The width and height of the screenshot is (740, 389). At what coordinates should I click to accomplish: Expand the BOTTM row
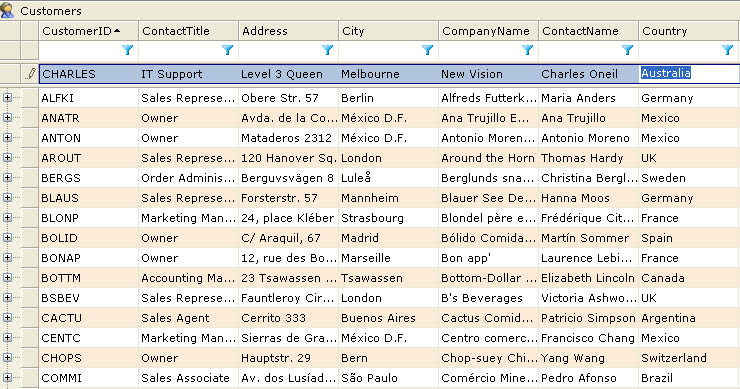click(x=7, y=278)
